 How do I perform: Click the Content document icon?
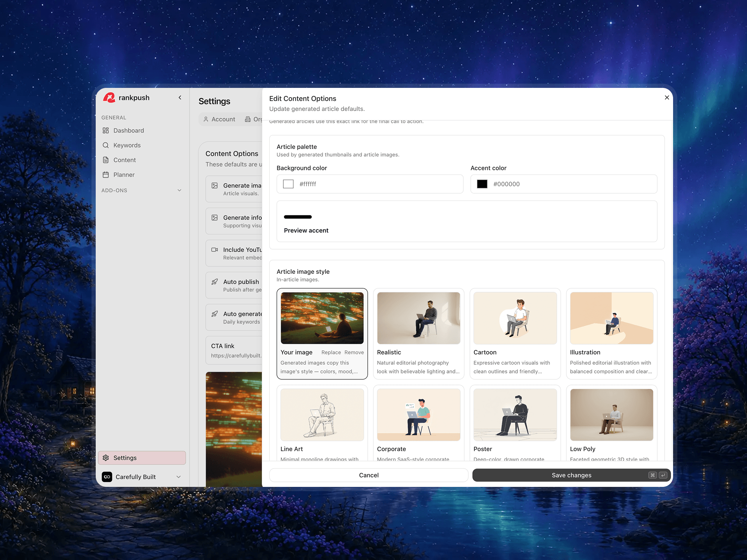pos(105,160)
